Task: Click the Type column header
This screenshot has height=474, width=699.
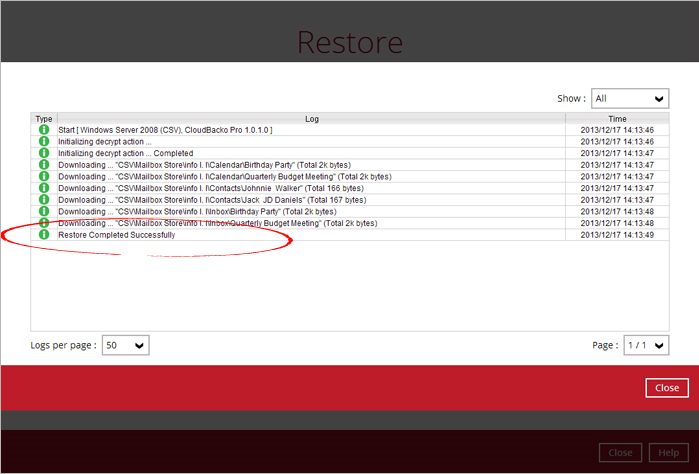Action: click(x=43, y=119)
